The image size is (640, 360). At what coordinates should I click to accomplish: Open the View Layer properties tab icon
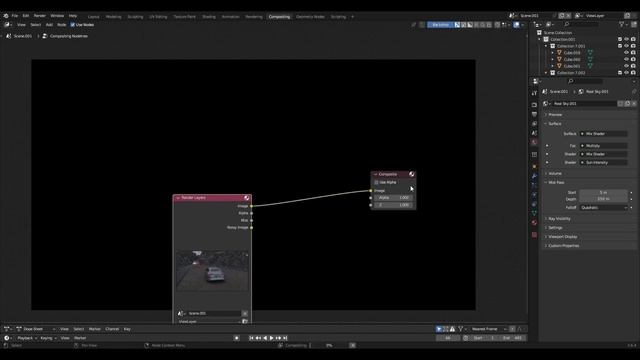tap(534, 124)
